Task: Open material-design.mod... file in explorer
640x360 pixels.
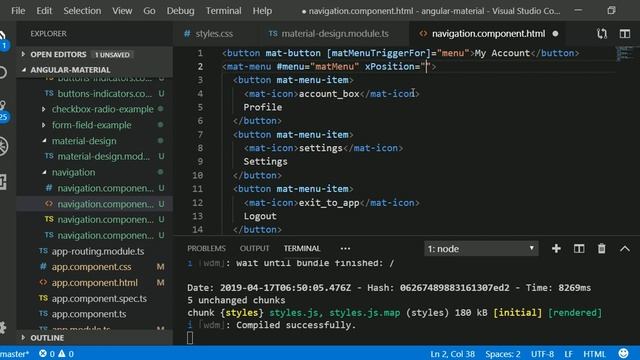Action: tap(103, 156)
